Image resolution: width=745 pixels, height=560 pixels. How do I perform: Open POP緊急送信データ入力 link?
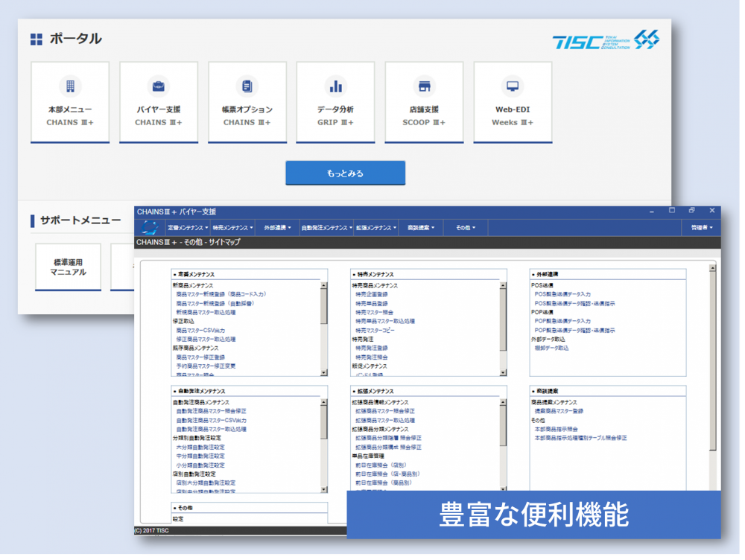562,322
